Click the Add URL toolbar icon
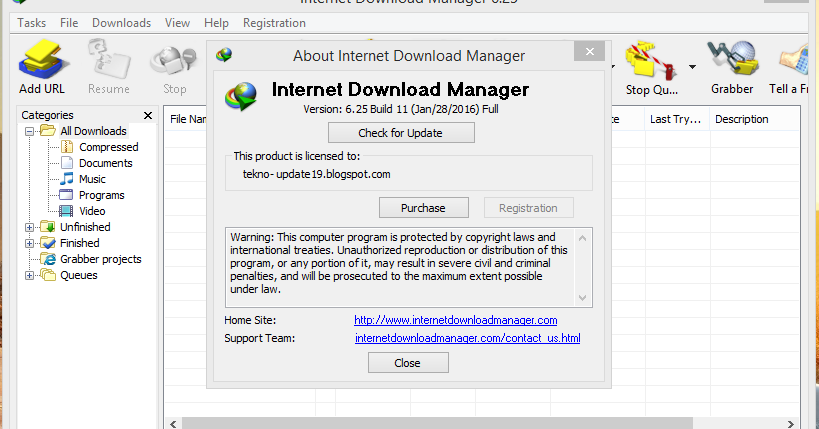 42,67
